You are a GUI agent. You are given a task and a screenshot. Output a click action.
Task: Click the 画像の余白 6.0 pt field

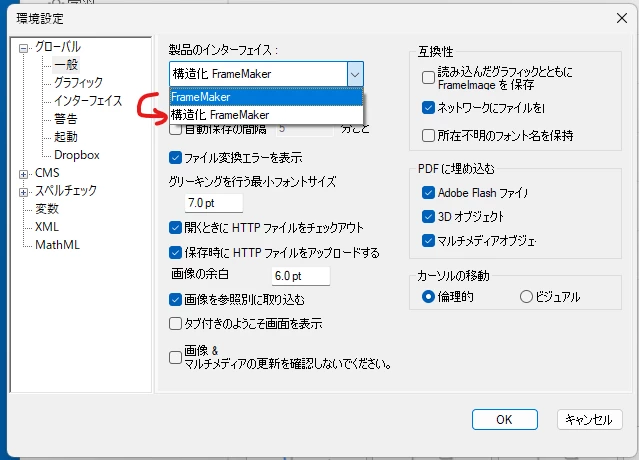pyautogui.click(x=300, y=276)
